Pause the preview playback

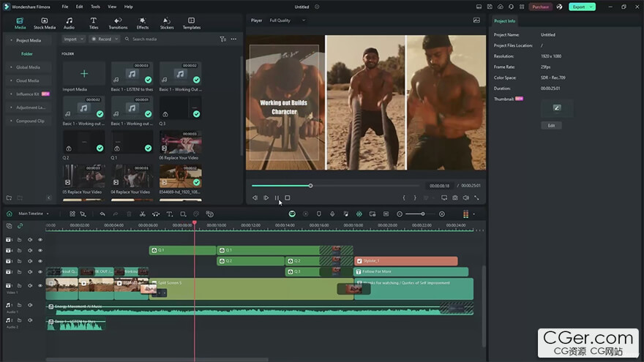click(x=277, y=198)
